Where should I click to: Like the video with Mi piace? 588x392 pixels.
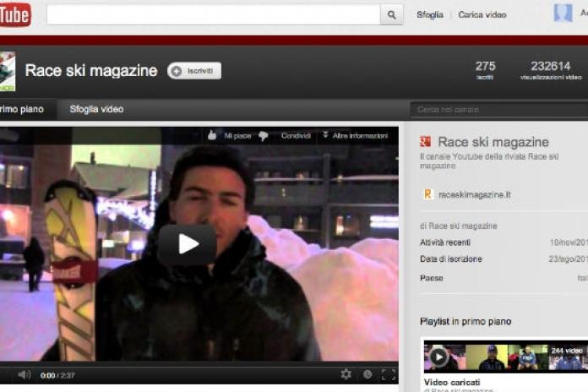[229, 136]
